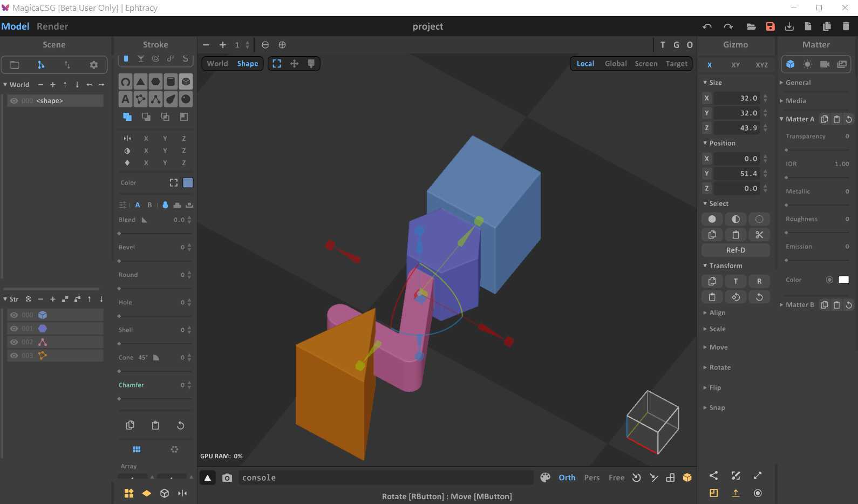858x504 pixels.
Task: Open a project with the folder icon
Action: point(751,26)
